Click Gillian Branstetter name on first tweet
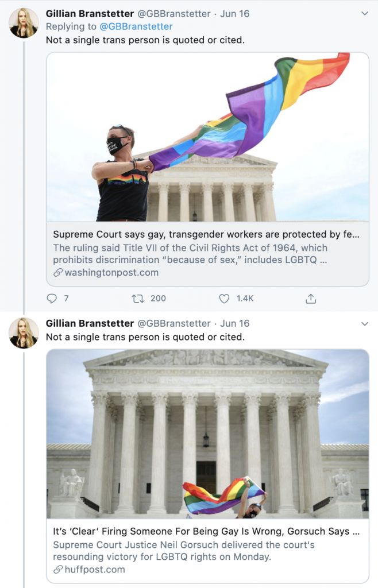The height and width of the screenshot is (588, 378). 90,14
